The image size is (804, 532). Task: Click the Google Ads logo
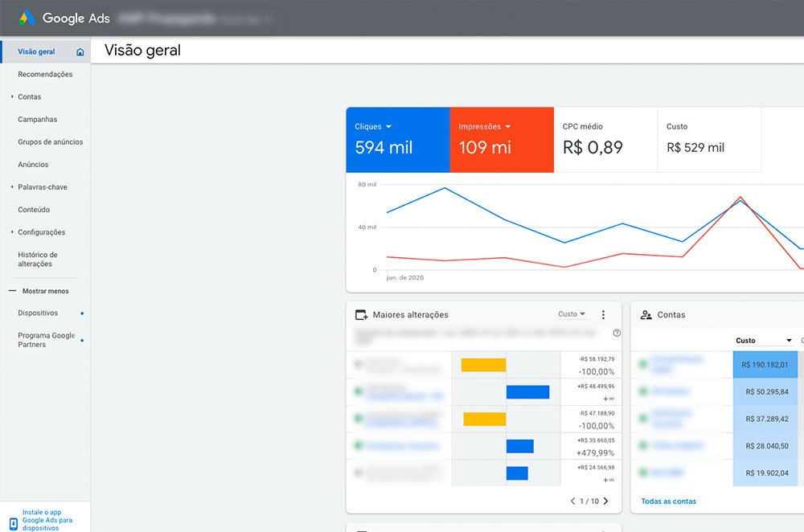[x=27, y=18]
